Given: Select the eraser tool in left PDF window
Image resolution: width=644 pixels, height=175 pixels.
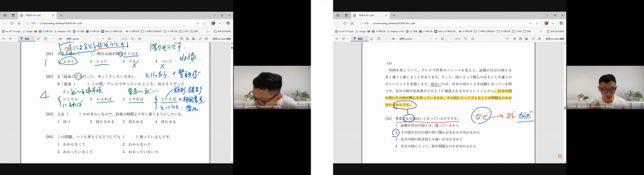Looking at the screenshot, I should click(x=38, y=39).
